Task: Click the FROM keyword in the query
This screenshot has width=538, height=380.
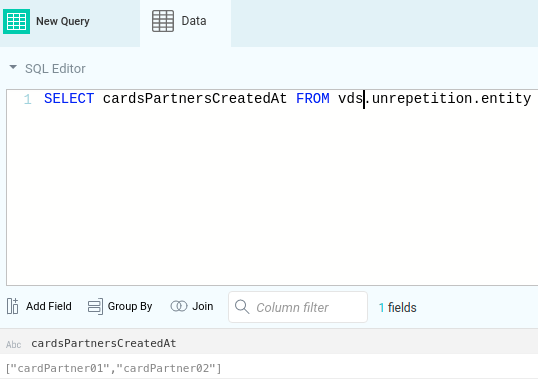Action: point(313,99)
